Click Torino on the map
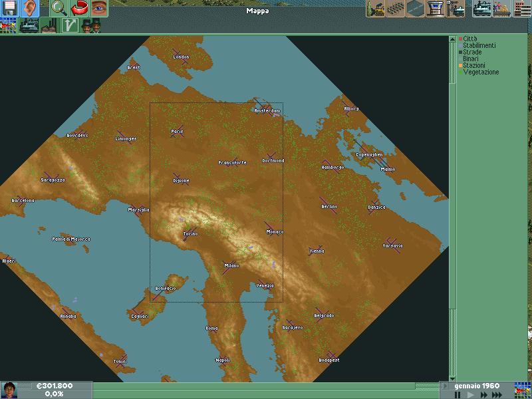Viewport: 532px width, 399px height. pos(191,234)
